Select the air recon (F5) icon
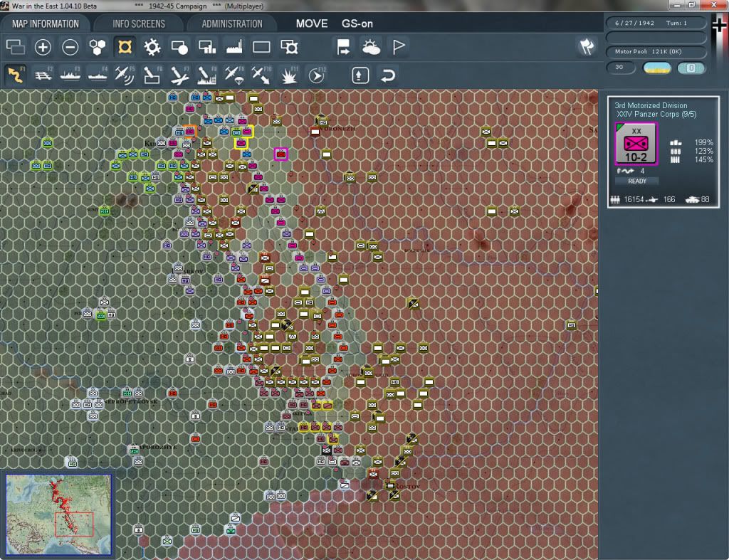The width and height of the screenshot is (729, 560). (x=125, y=75)
